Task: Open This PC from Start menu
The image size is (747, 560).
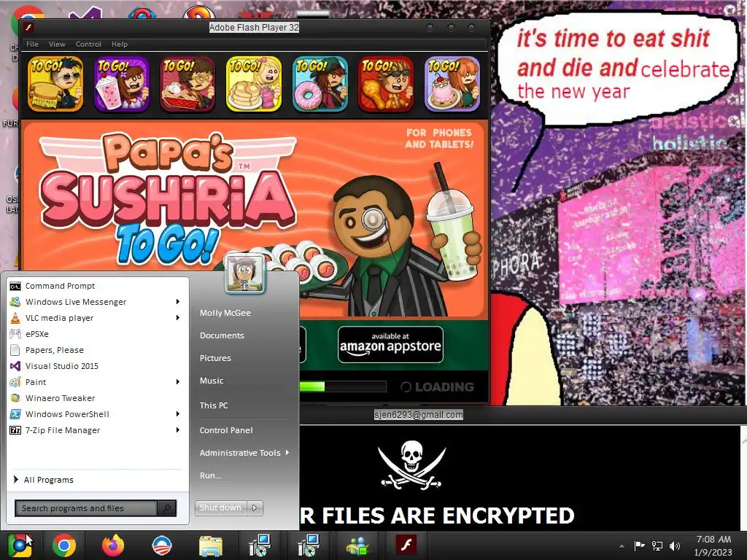Action: (214, 405)
